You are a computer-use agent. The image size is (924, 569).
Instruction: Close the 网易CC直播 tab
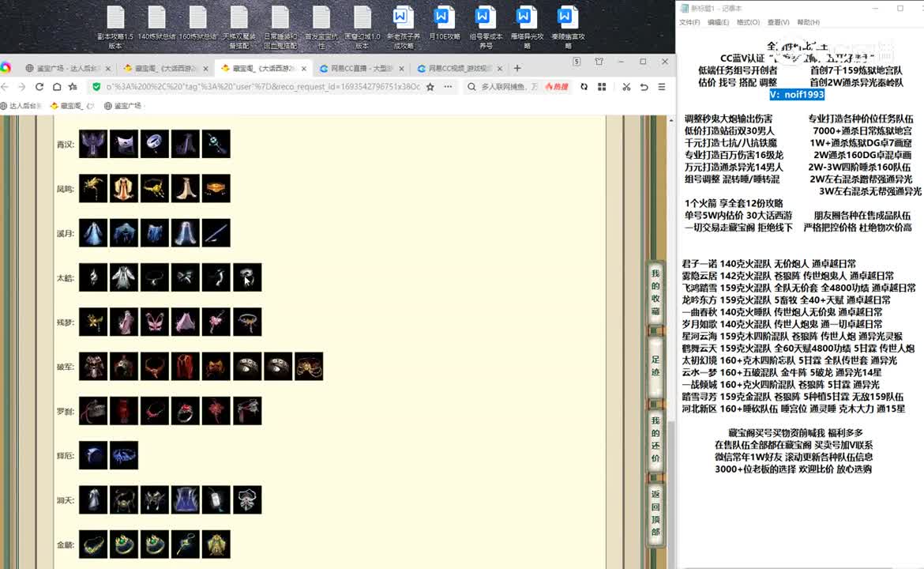coord(401,69)
